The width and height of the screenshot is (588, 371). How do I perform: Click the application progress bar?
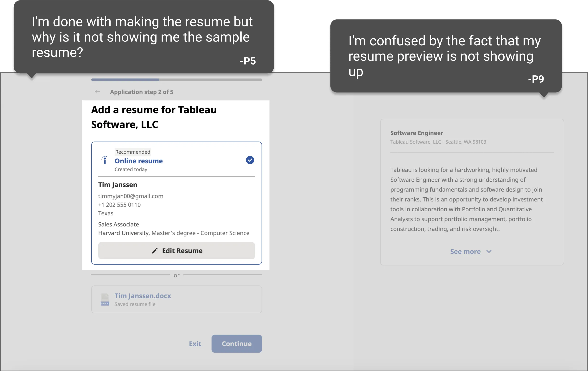click(x=176, y=79)
